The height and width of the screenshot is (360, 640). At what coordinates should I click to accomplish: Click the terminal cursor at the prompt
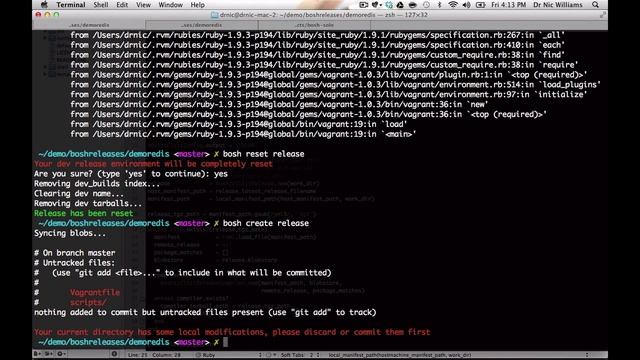[225, 342]
